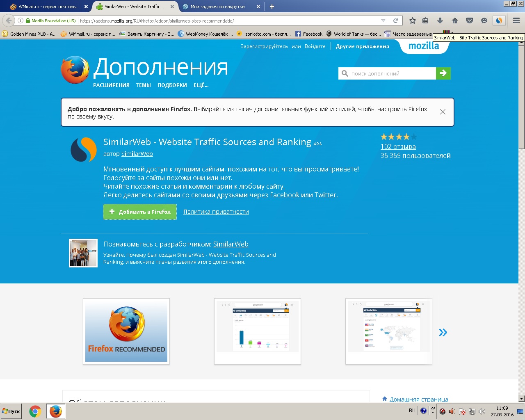Open the Facebook bookmark

(309, 34)
